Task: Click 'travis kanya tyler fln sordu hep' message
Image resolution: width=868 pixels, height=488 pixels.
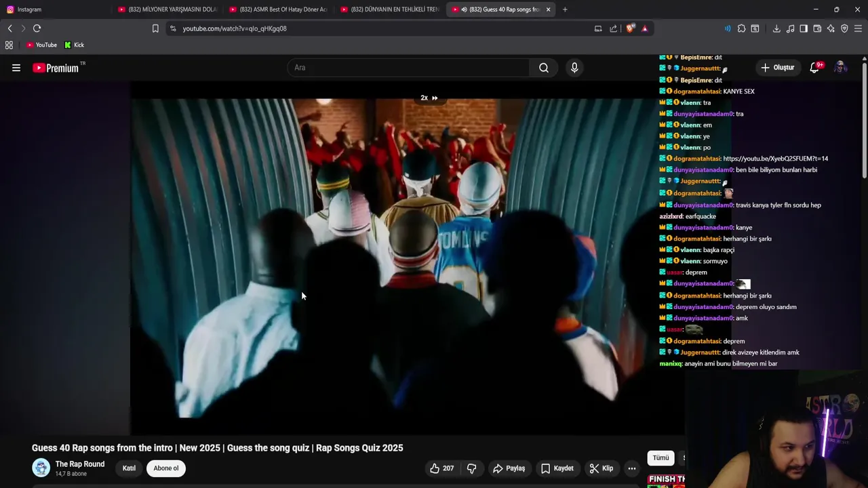Action: pos(778,205)
